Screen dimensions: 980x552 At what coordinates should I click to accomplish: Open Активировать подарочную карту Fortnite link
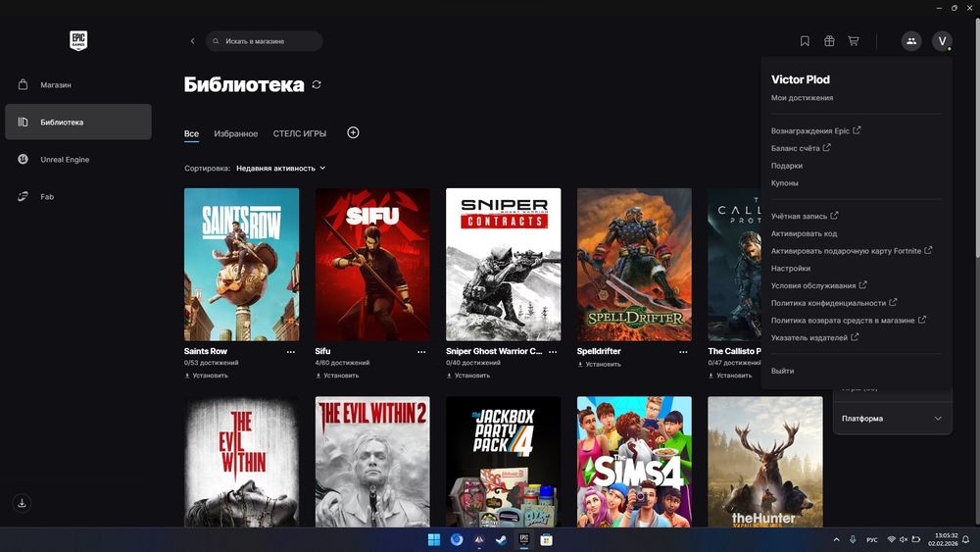(x=852, y=251)
